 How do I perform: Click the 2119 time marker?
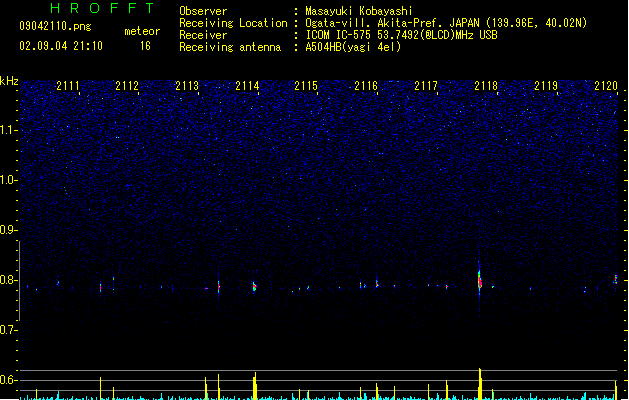pos(546,86)
